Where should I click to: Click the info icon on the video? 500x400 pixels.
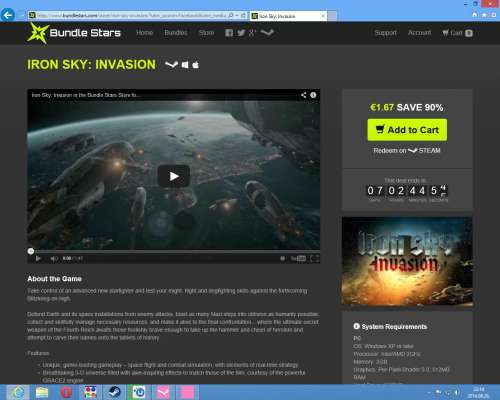pyautogui.click(x=313, y=95)
